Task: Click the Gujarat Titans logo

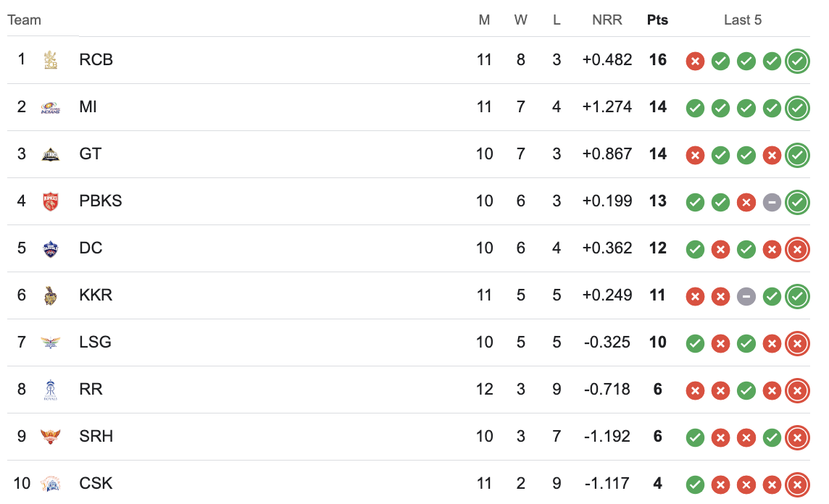Action: coord(50,154)
